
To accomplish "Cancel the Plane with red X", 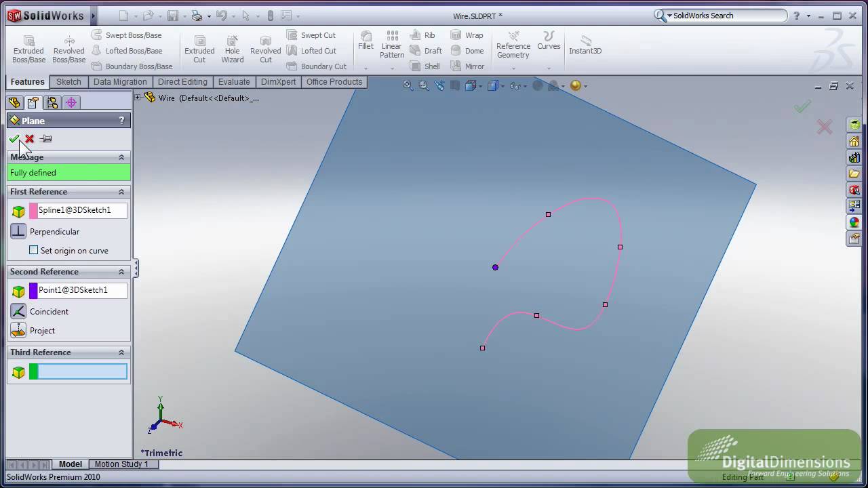I will pyautogui.click(x=29, y=139).
